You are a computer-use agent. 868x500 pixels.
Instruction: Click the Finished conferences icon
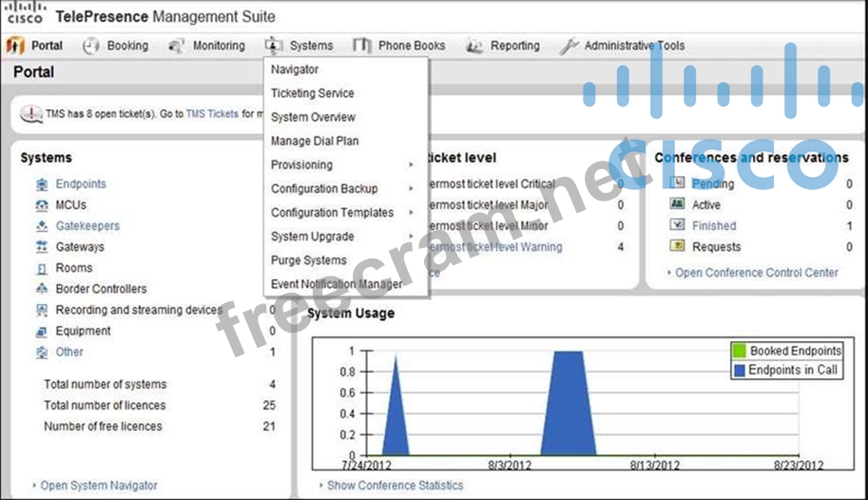click(677, 225)
